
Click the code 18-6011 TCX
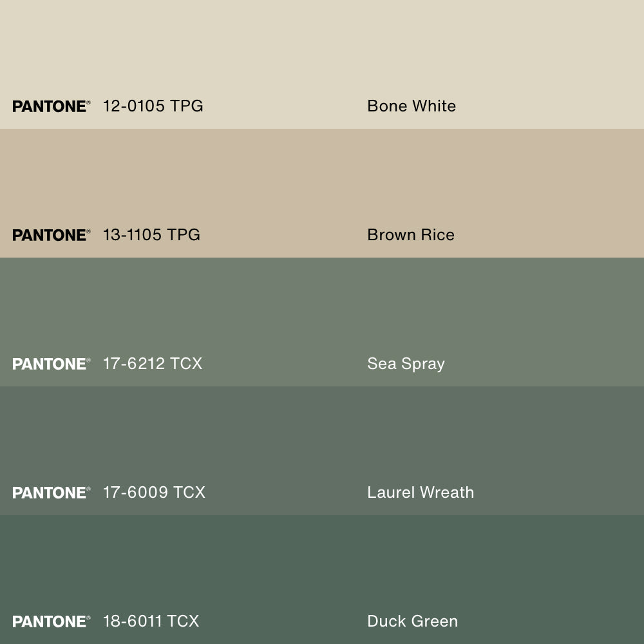[x=151, y=621]
